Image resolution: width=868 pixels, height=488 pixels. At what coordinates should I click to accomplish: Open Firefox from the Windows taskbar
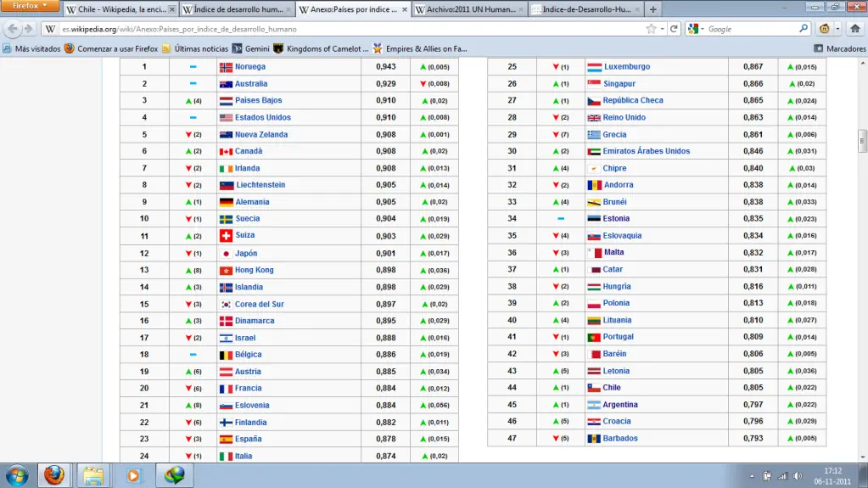(54, 475)
